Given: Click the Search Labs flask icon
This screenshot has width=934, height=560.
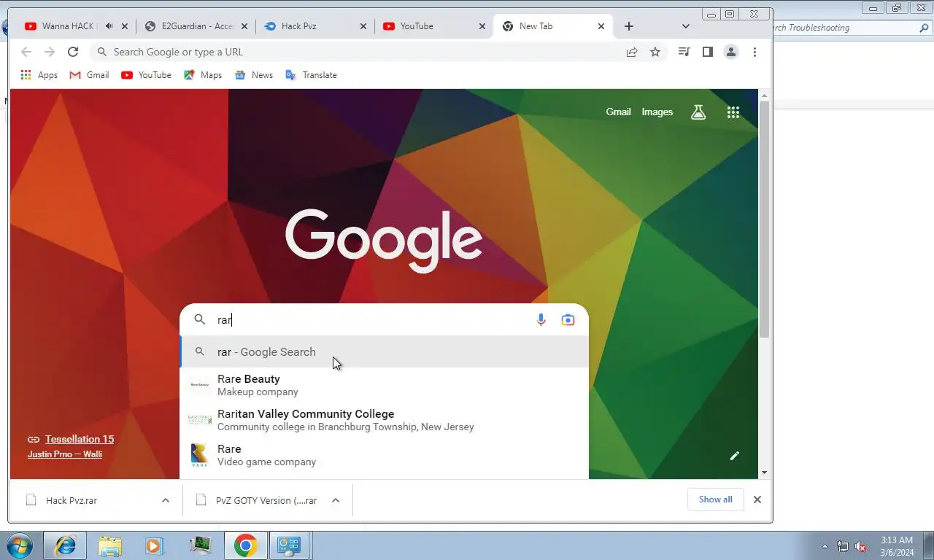Looking at the screenshot, I should pos(698,112).
